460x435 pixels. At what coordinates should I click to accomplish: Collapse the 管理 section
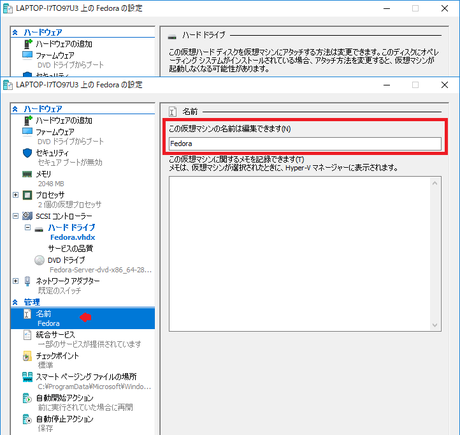coord(15,302)
